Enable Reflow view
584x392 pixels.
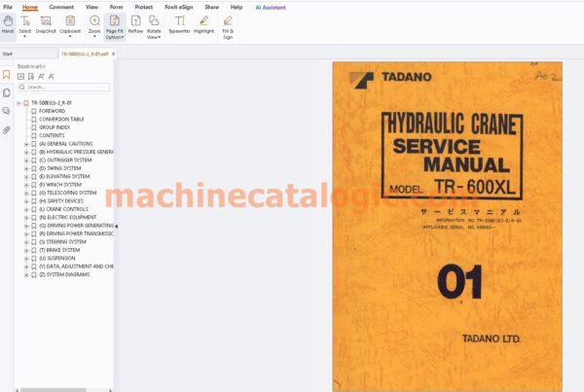[135, 24]
